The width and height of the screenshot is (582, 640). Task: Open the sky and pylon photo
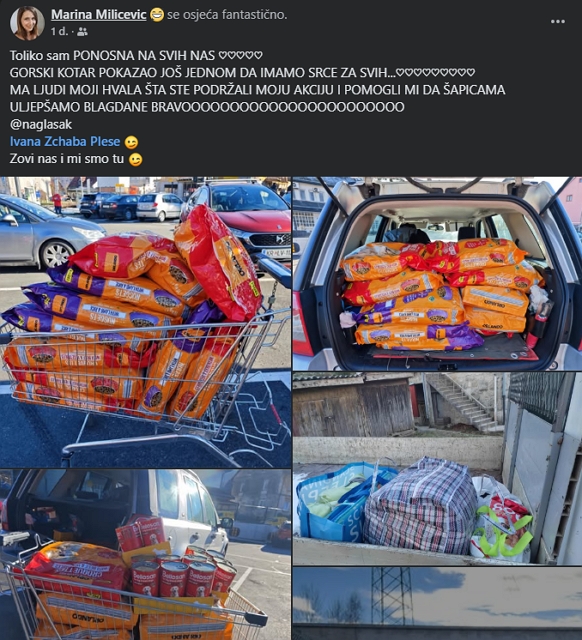click(x=437, y=603)
